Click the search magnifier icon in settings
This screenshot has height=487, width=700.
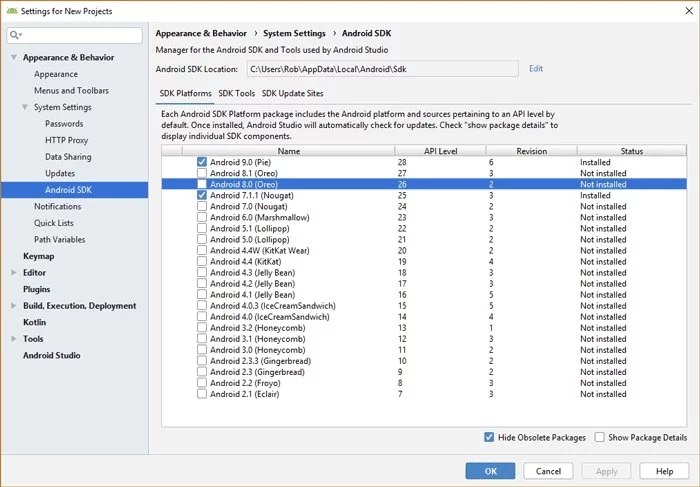15,35
